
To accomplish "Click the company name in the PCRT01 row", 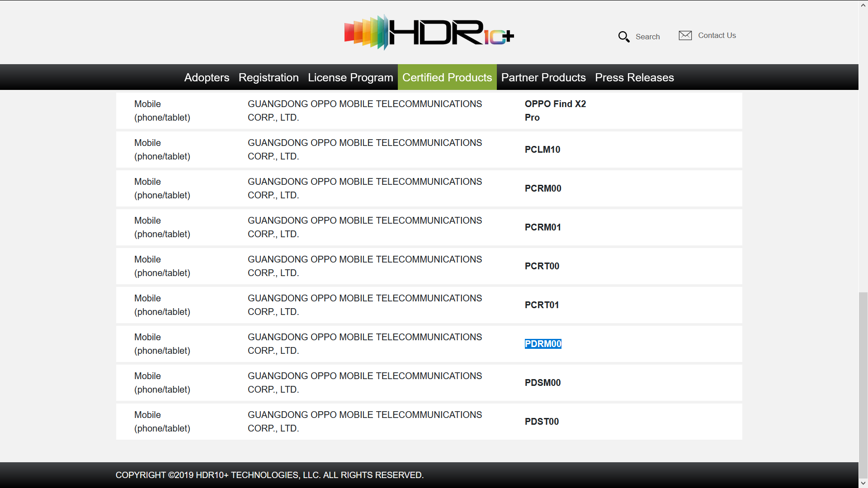I will click(x=365, y=305).
